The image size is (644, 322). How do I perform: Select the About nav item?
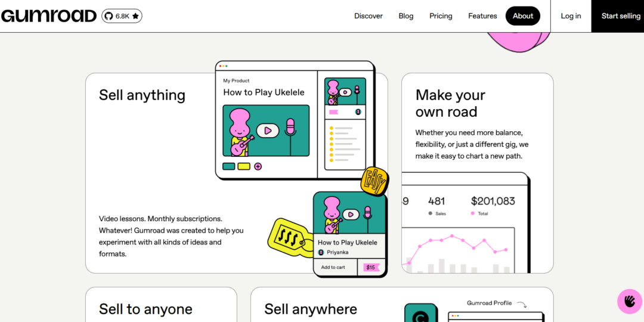pos(523,16)
